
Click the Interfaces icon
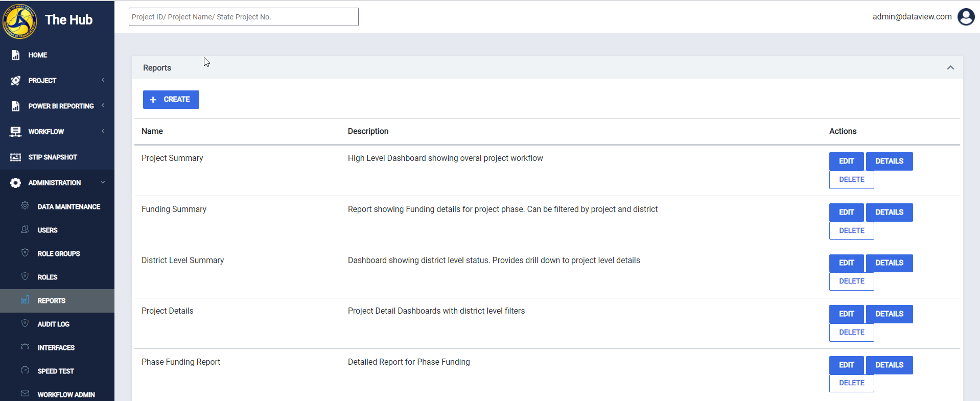(25, 347)
